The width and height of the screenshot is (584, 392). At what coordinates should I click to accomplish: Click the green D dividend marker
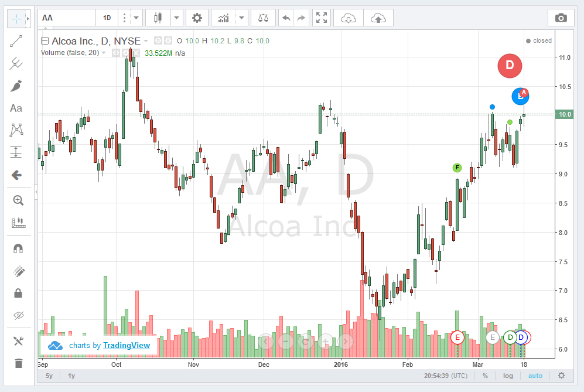click(x=510, y=338)
